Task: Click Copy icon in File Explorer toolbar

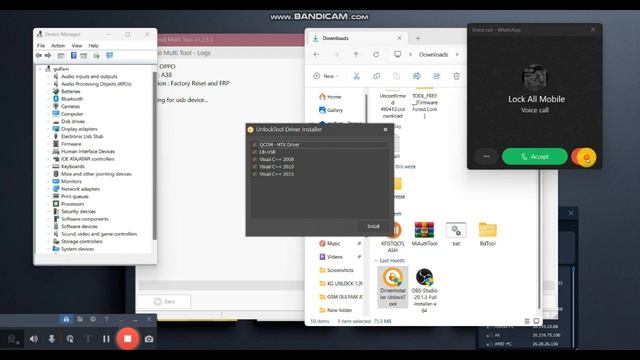Action: [376, 76]
